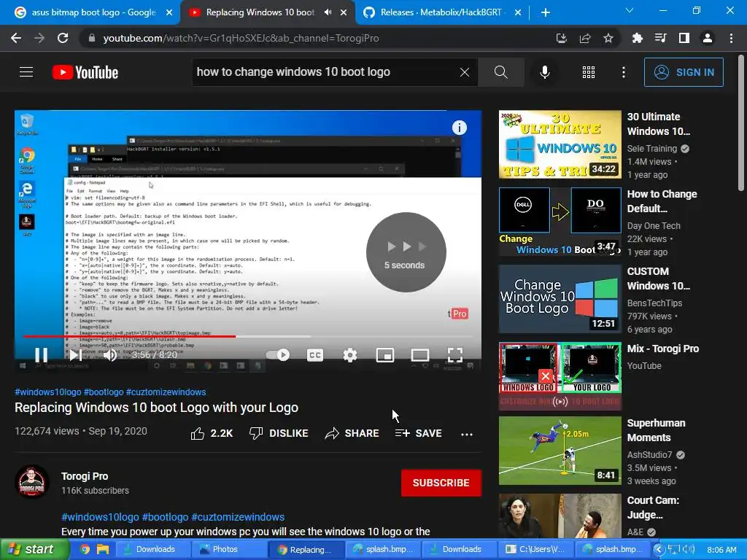Reload the YouTube page

[x=63, y=38]
